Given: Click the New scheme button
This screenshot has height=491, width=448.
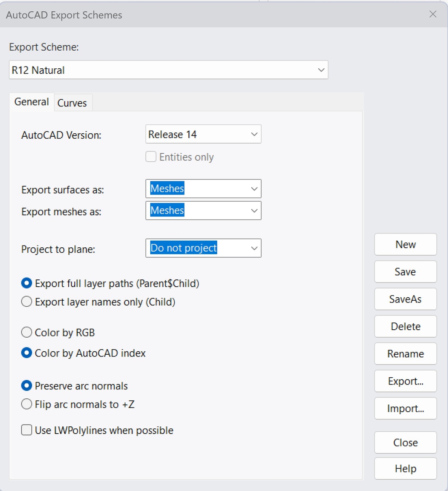Looking at the screenshot, I should coord(405,244).
